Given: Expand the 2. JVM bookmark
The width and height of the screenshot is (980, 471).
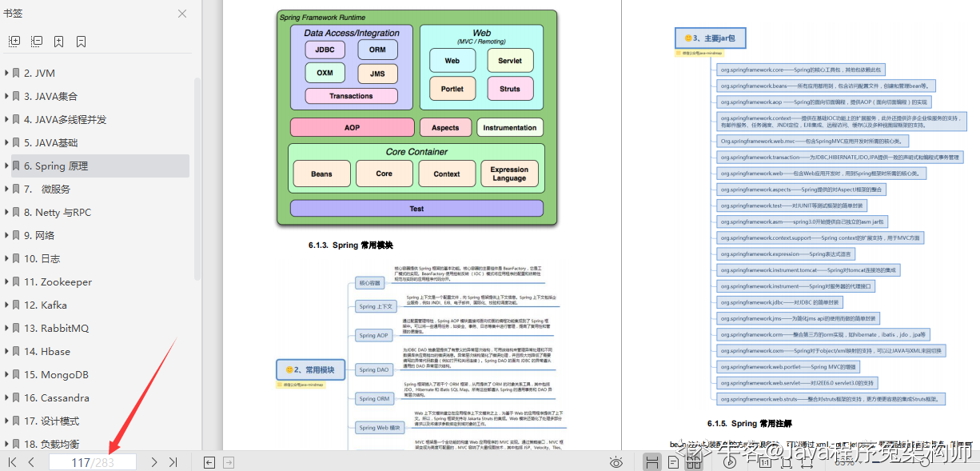Looking at the screenshot, I should pyautogui.click(x=6, y=73).
